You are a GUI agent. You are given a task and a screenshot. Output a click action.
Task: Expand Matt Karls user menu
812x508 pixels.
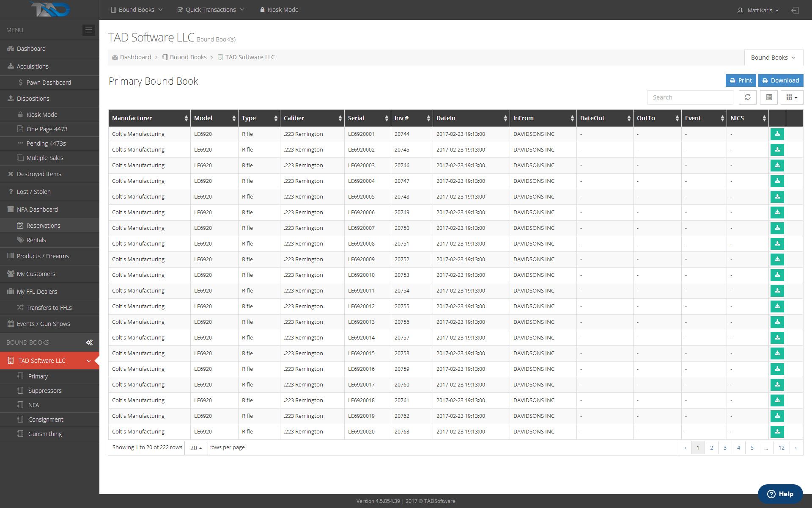coord(758,10)
